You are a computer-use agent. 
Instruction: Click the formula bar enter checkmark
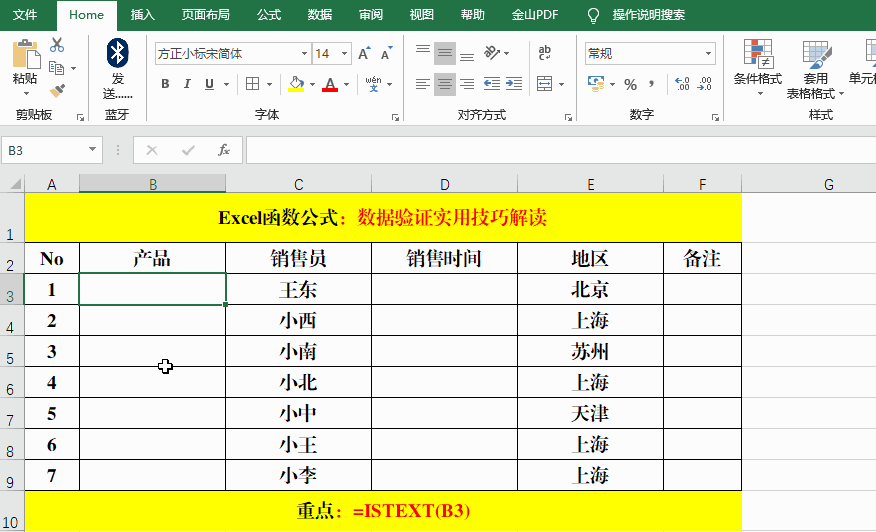click(188, 150)
